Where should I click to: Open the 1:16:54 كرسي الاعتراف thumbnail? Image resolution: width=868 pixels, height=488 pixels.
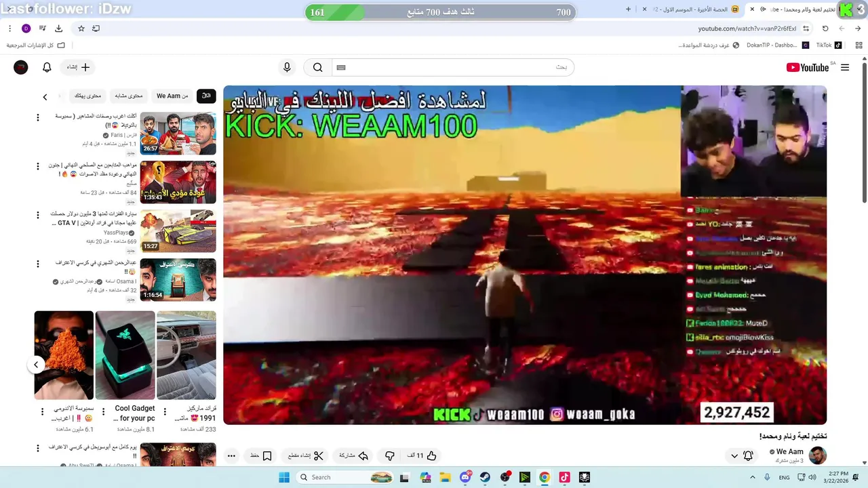(178, 280)
